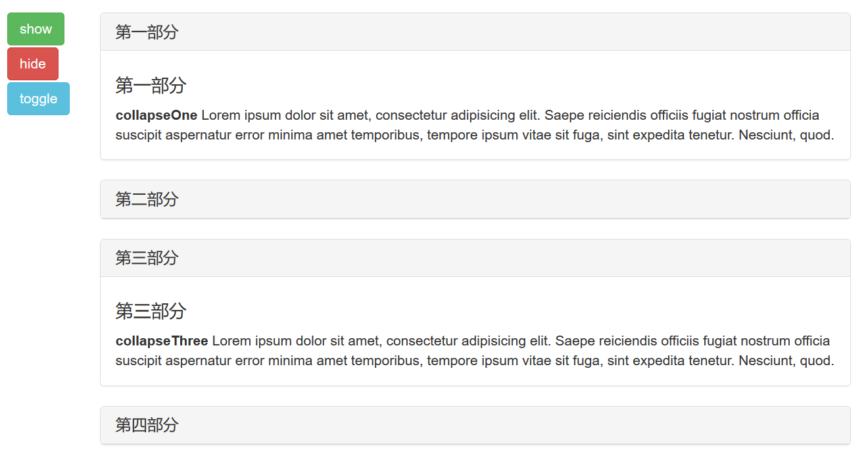Click the collapseOne bold text label
This screenshot has height=454, width=868.
click(156, 114)
